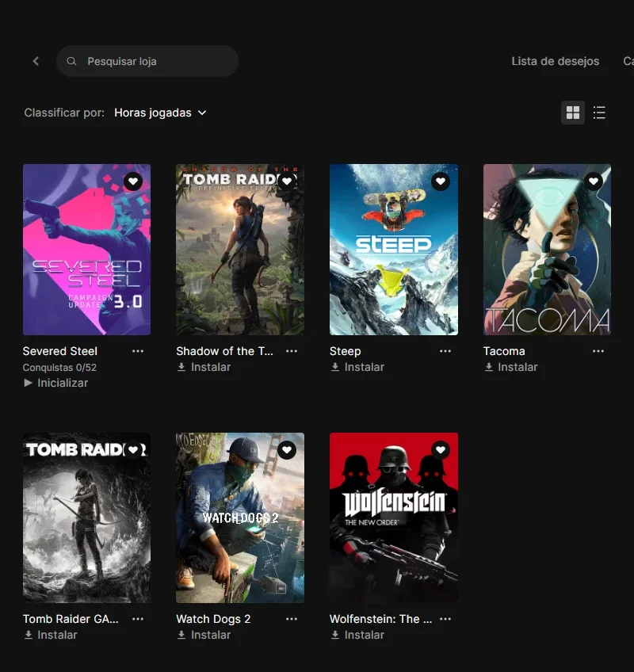Viewport: 634px width, 672px height.
Task: Open the Tomb Raider GAME cover
Action: [86, 517]
